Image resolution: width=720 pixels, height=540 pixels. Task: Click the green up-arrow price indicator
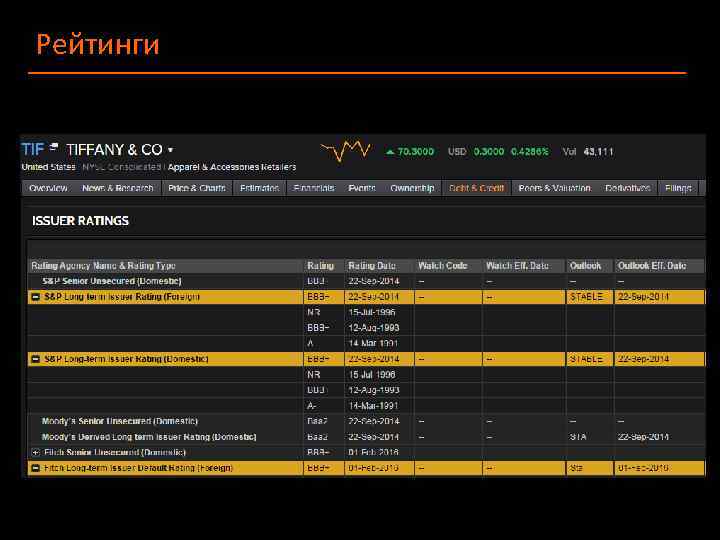click(390, 152)
